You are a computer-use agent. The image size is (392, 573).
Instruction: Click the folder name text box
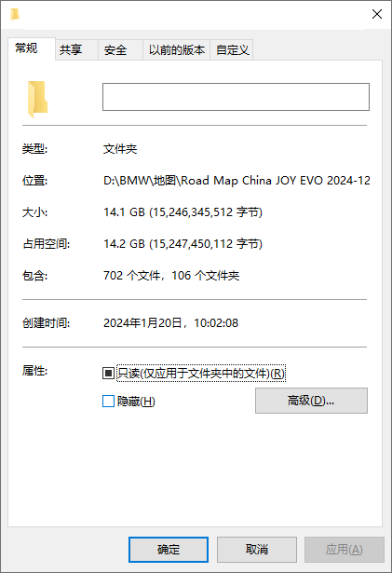(x=236, y=97)
